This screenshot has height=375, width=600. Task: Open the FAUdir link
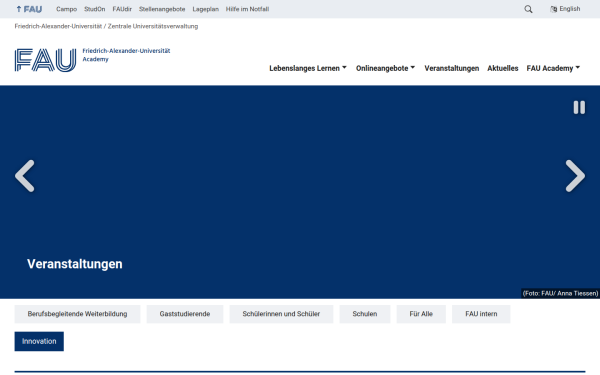[122, 9]
